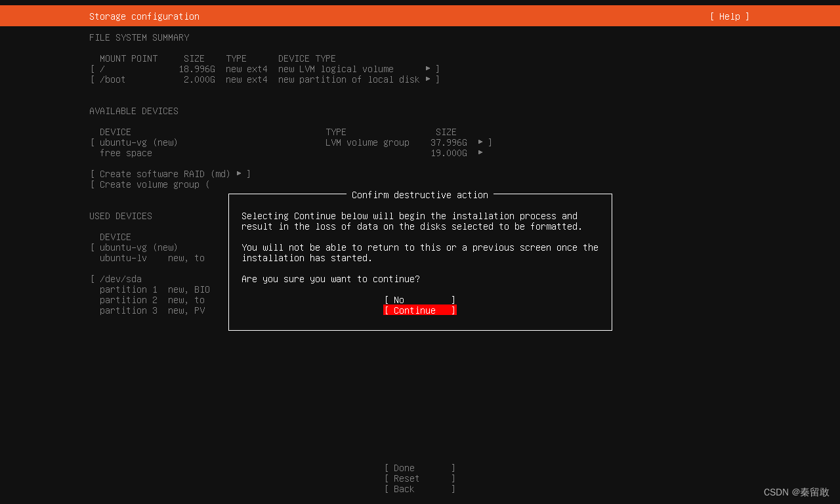Click new partition of local disk text
Screen dimensions: 840x504
(349, 79)
